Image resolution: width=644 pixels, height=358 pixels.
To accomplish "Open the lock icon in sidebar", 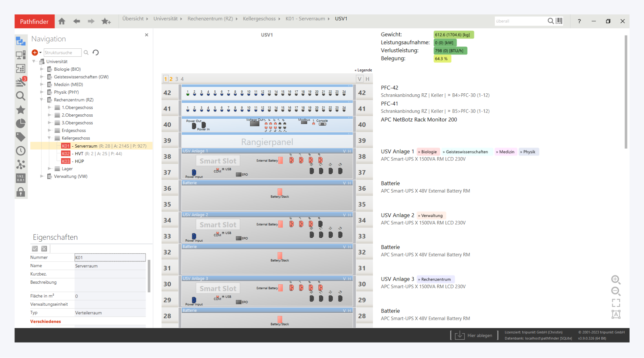I will 21,192.
